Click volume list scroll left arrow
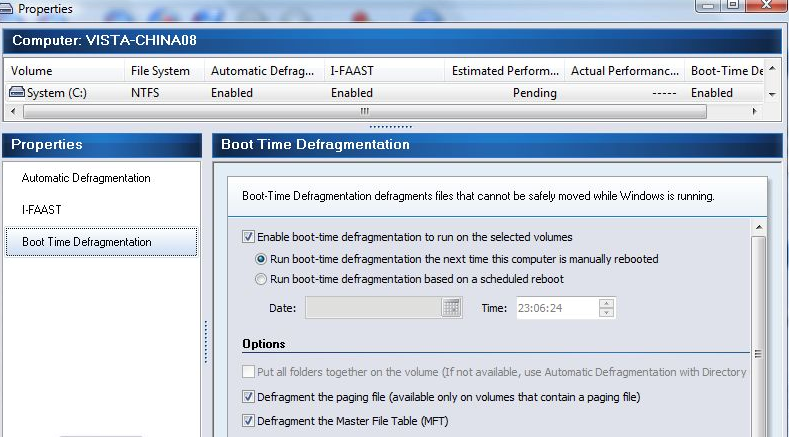 coord(14,111)
